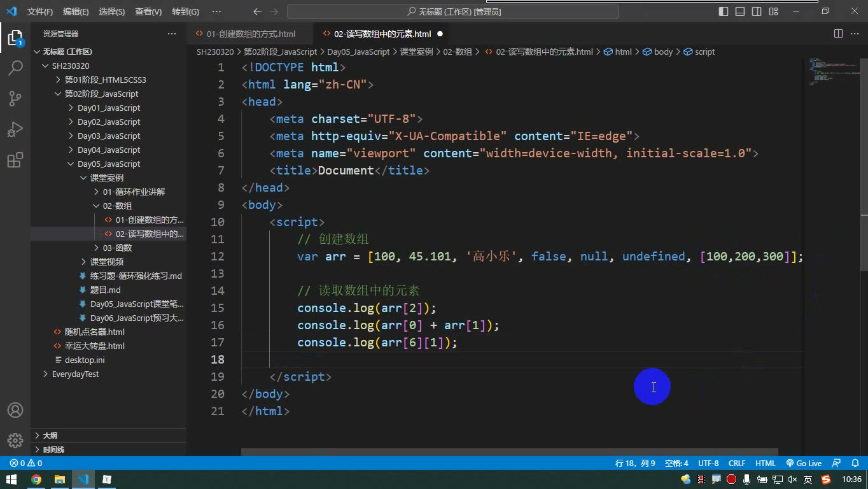Viewport: 868px width, 489px height.
Task: Open the Extensions view
Action: [15, 160]
